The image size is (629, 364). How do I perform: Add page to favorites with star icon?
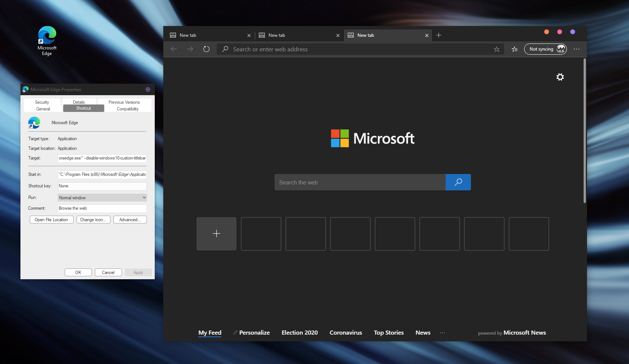[497, 49]
